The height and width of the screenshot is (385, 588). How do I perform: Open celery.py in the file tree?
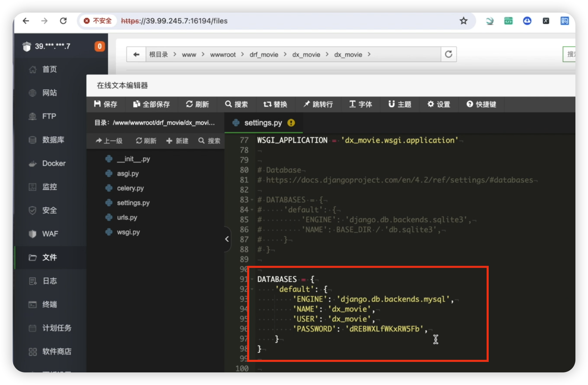[130, 188]
